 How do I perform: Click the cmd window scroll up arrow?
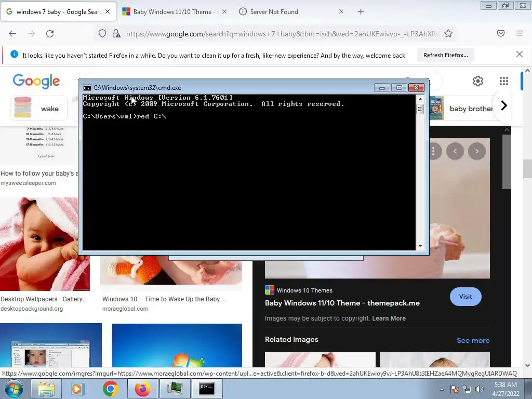(420, 99)
